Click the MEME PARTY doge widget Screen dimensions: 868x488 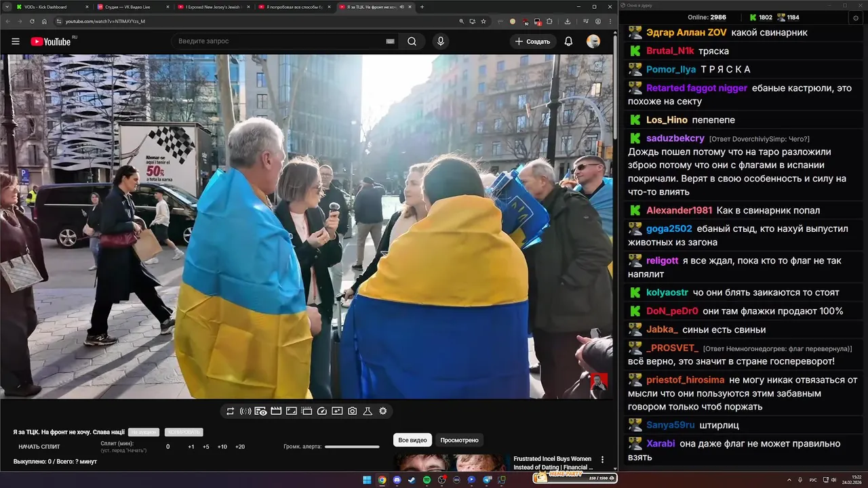[575, 478]
